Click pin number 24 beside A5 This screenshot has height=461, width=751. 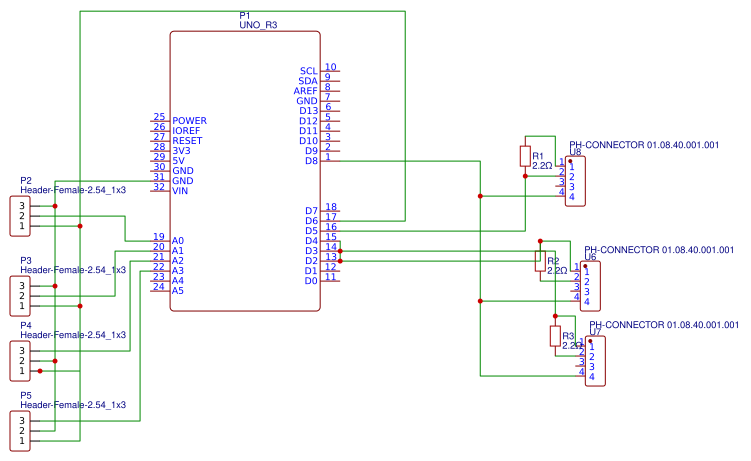point(159,287)
